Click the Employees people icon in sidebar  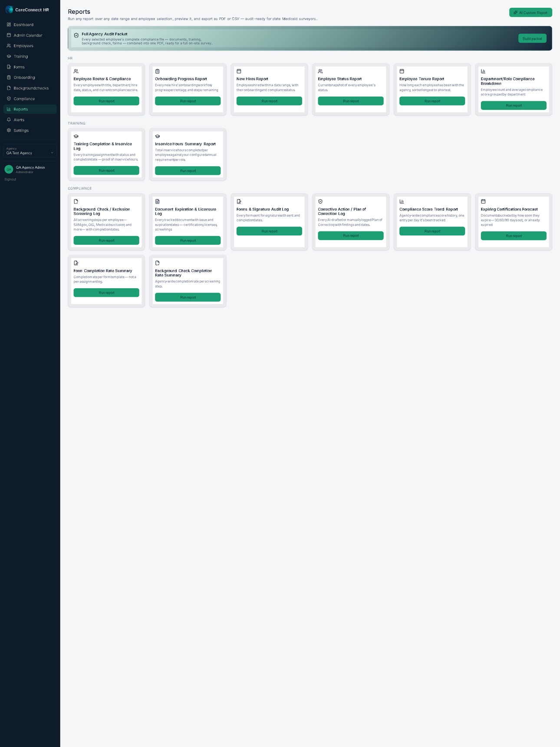point(9,46)
